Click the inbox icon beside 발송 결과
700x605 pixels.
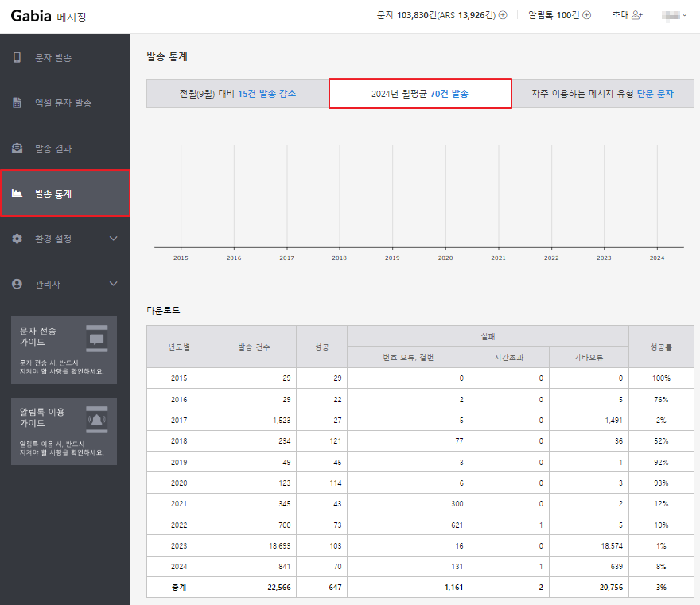pyautogui.click(x=17, y=148)
